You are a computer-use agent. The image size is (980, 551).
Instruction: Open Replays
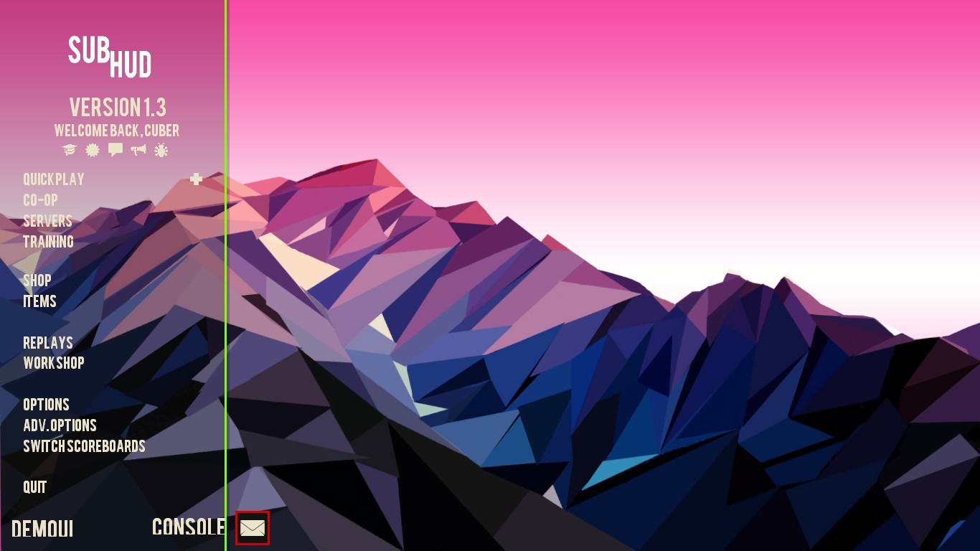pos(48,343)
